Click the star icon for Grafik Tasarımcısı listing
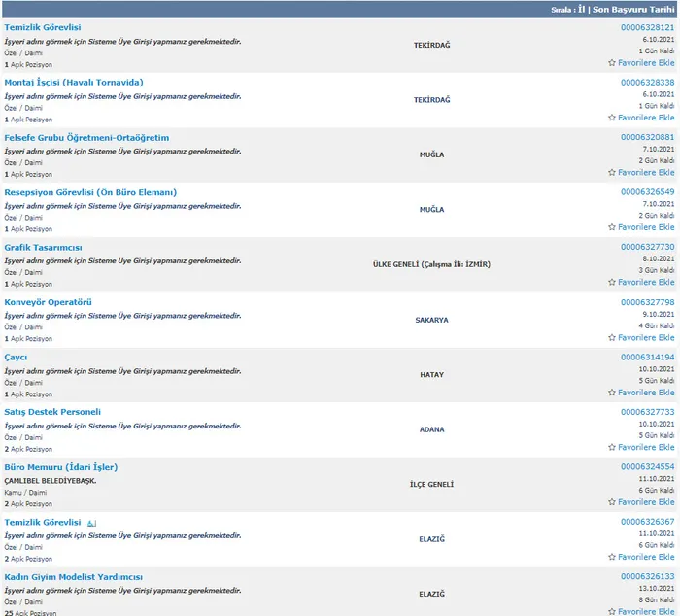Screen dimensions: 680x616 click(x=612, y=283)
